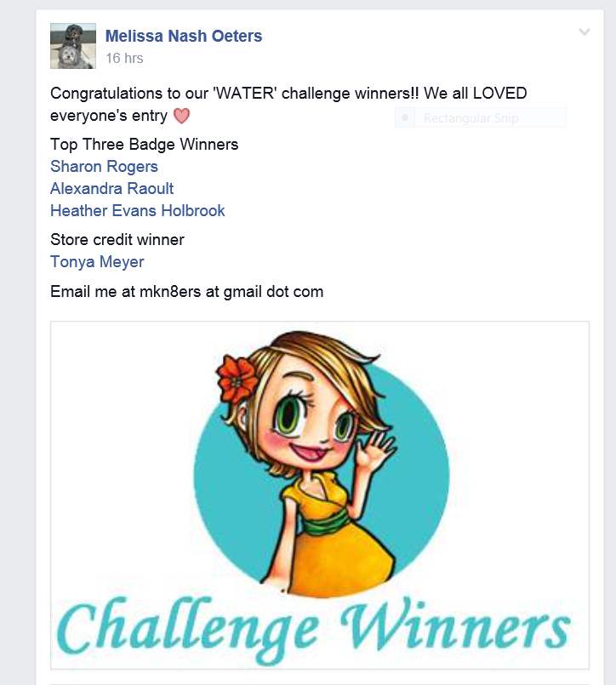Open Melissa Nash Oeters' profile picture
Image resolution: width=616 pixels, height=685 pixels.
73,46
